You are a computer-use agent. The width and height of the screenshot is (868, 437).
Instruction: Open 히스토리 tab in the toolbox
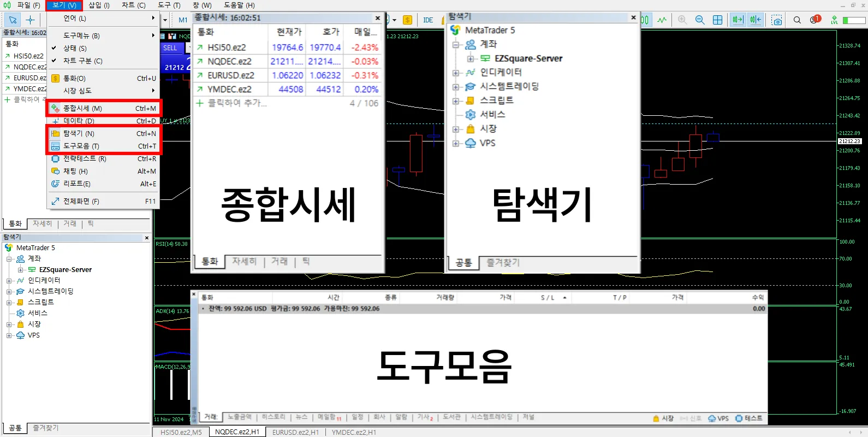(274, 417)
